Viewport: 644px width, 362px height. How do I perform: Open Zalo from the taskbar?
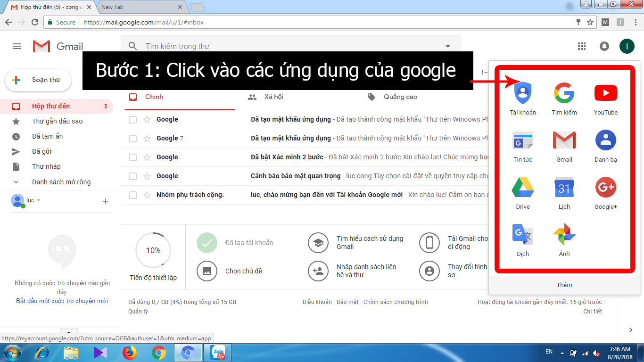coord(217,353)
